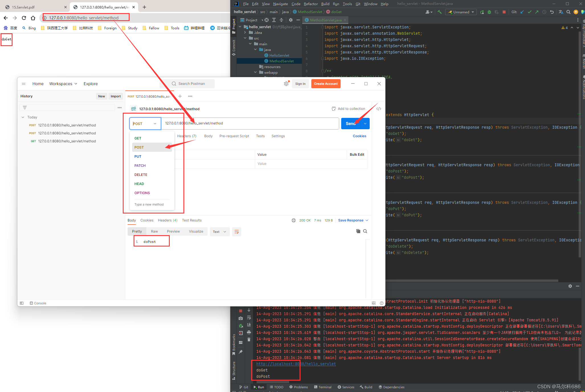Start debug mode with the bug icon

click(x=489, y=12)
